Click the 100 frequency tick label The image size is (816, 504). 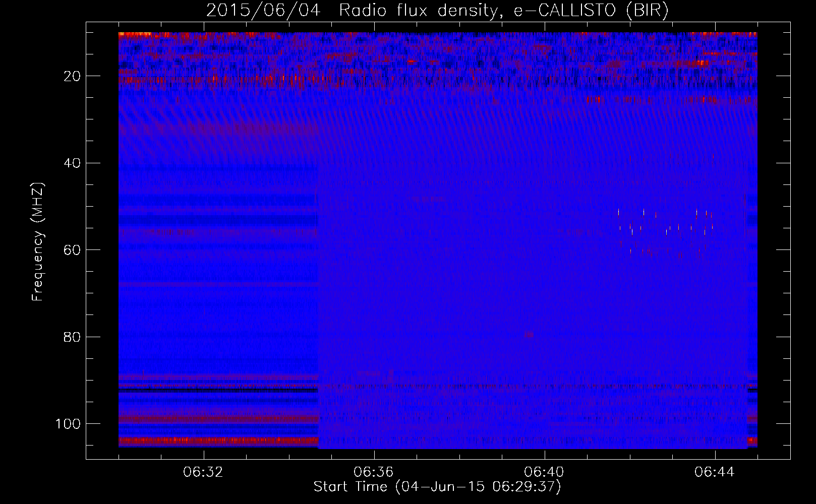[x=68, y=424]
